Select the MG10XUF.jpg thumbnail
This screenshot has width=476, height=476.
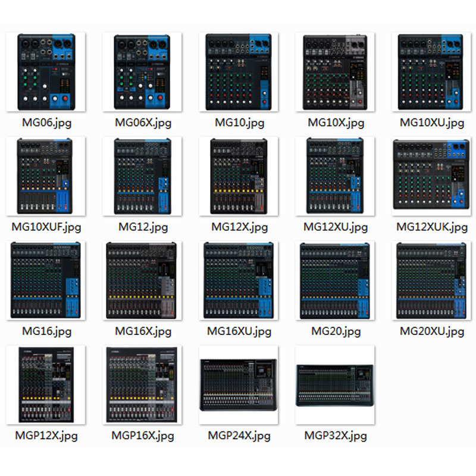pyautogui.click(x=45, y=176)
